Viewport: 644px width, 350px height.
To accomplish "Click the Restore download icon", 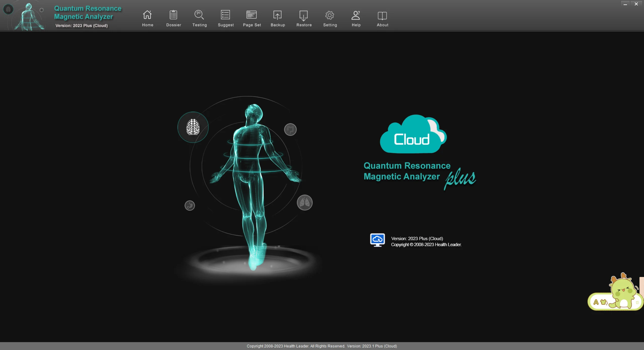I will pyautogui.click(x=304, y=15).
